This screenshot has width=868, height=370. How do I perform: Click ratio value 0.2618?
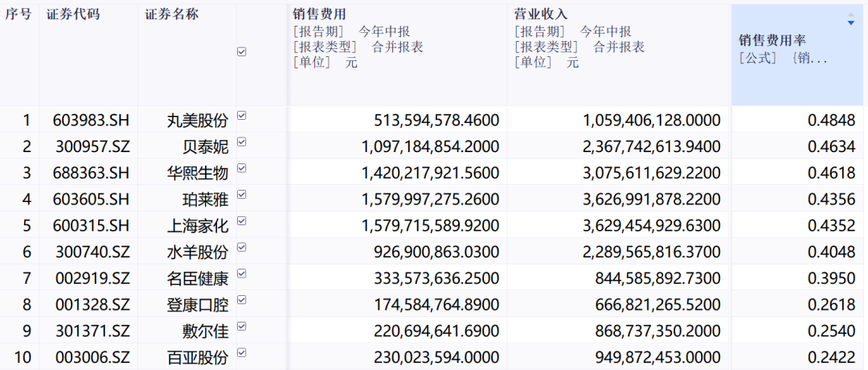pos(832,305)
